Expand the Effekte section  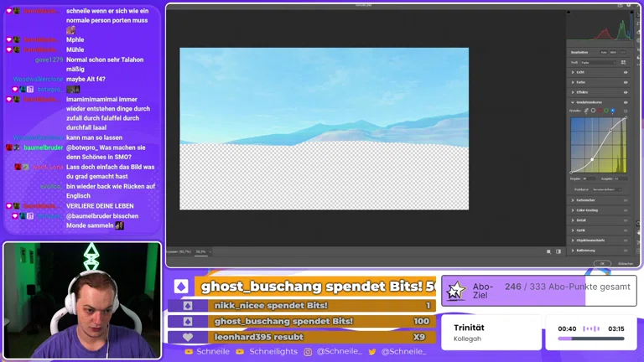pyautogui.click(x=573, y=92)
